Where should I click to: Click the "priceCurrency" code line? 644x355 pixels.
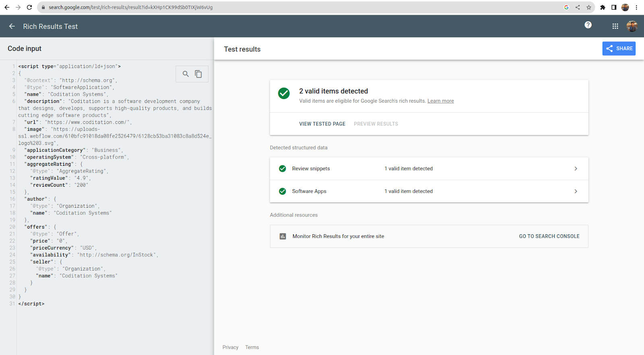tap(63, 248)
